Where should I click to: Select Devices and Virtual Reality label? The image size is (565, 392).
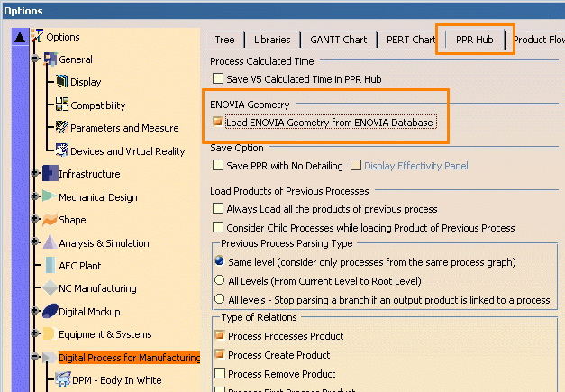[x=128, y=151]
